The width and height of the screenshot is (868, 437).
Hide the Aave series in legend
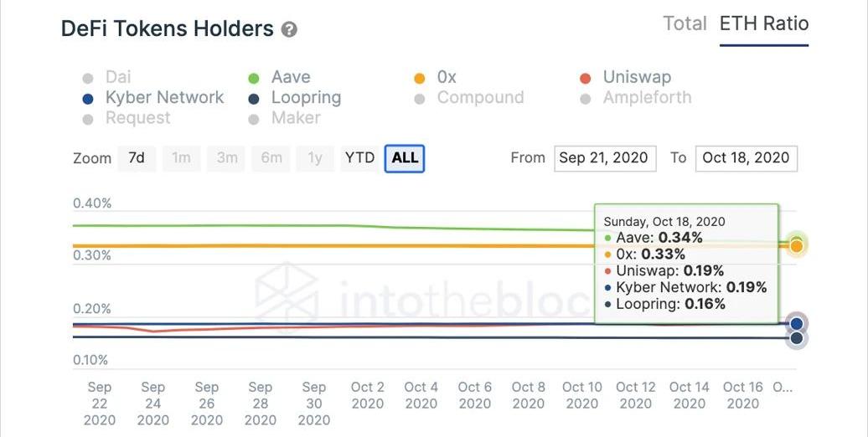pos(290,77)
